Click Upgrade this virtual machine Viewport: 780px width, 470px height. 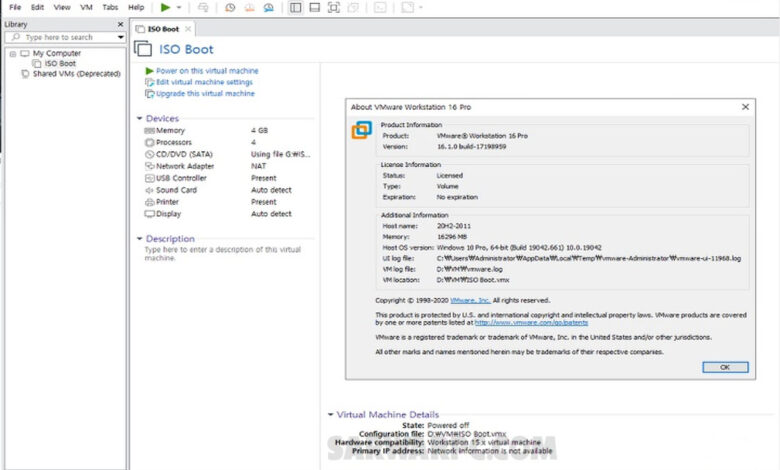(x=205, y=94)
